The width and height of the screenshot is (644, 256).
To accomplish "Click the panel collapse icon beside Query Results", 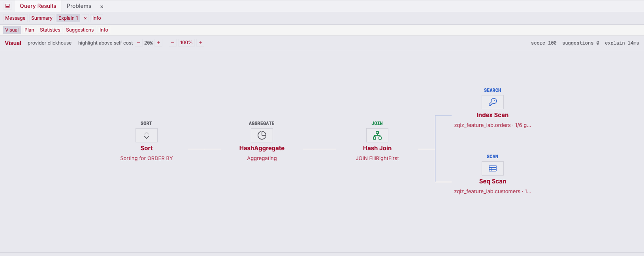I will [8, 6].
